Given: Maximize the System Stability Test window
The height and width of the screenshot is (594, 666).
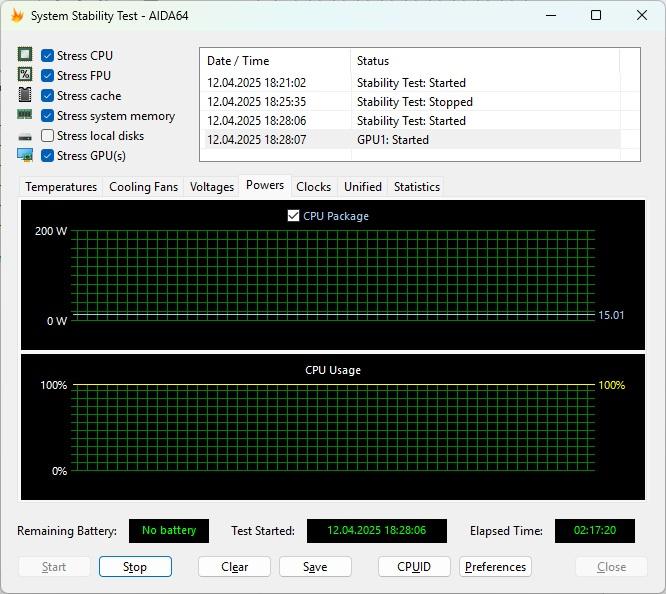Looking at the screenshot, I should (596, 15).
